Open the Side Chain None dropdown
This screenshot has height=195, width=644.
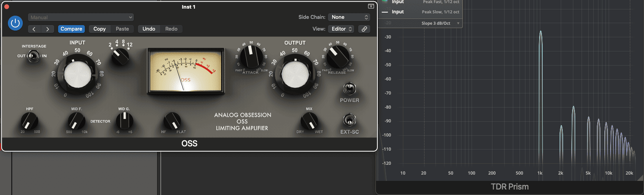(349, 17)
